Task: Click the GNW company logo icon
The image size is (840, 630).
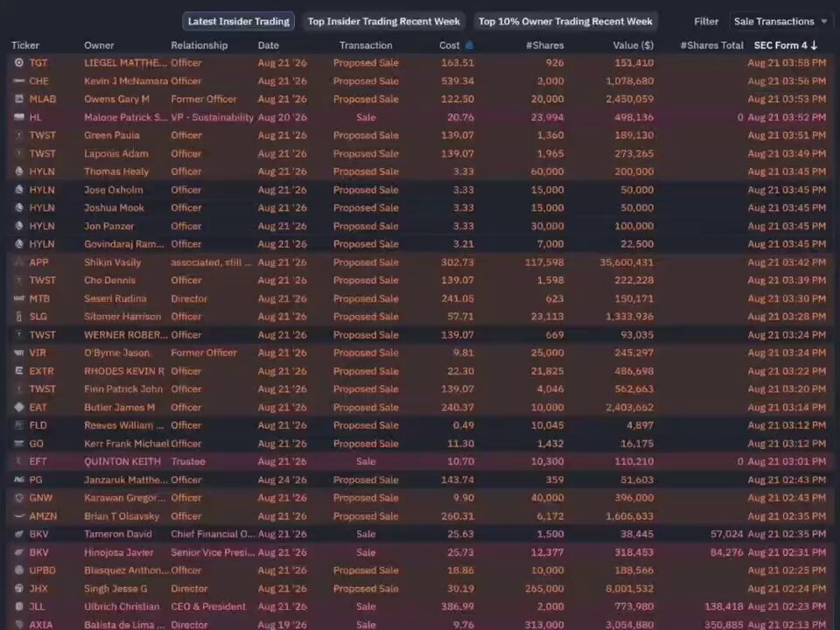Action: 18,498
